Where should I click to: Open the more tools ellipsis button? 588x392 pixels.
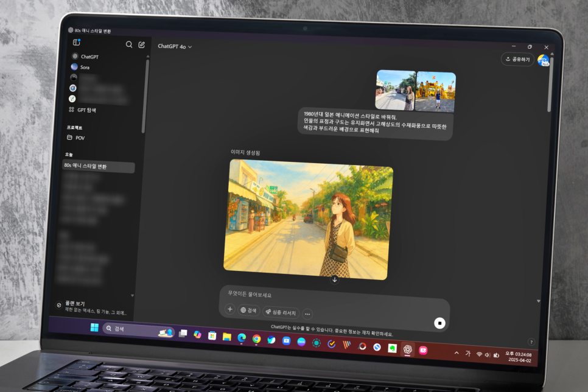307,314
